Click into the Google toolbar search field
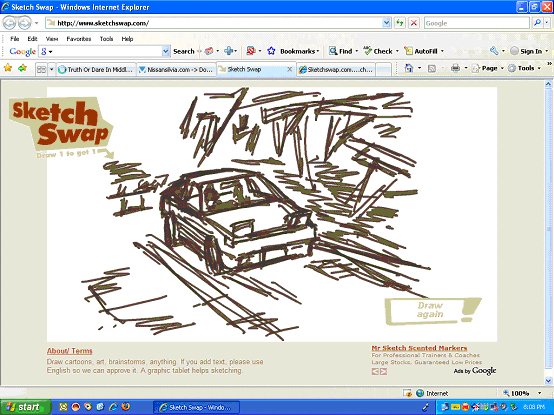The height and width of the screenshot is (415, 554). [101, 51]
